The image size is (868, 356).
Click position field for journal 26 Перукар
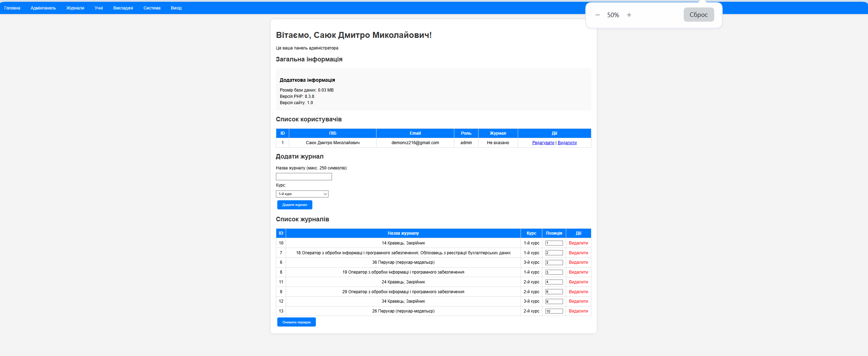coord(554,311)
